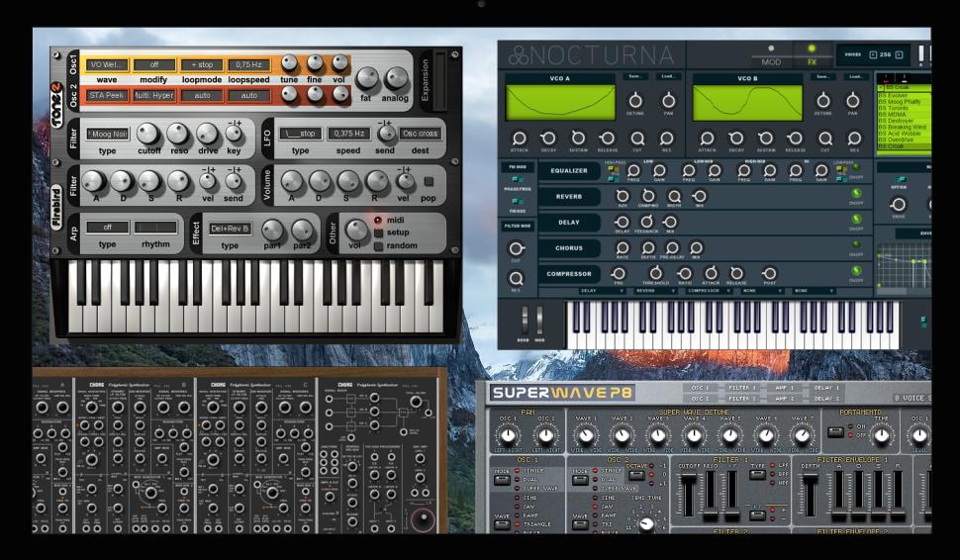Click Firebird analog knob
The height and width of the screenshot is (560, 960).
(396, 79)
